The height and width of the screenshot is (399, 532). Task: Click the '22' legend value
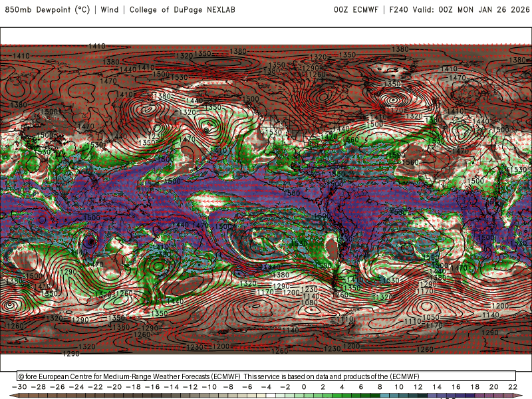[513, 387]
